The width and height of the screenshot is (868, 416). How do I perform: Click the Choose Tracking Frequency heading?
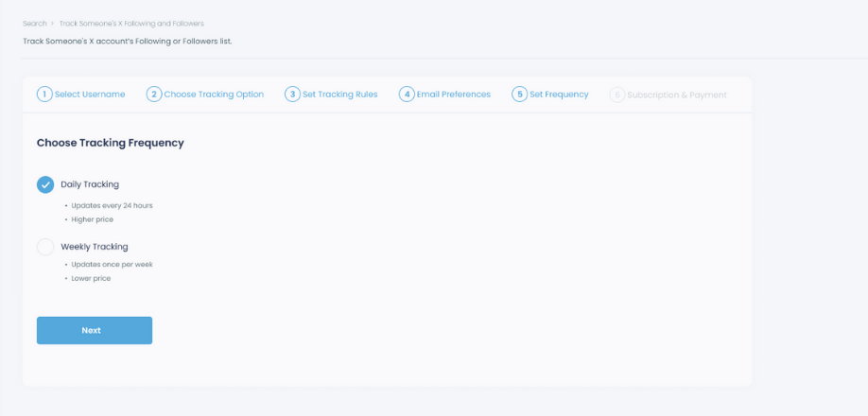point(110,143)
